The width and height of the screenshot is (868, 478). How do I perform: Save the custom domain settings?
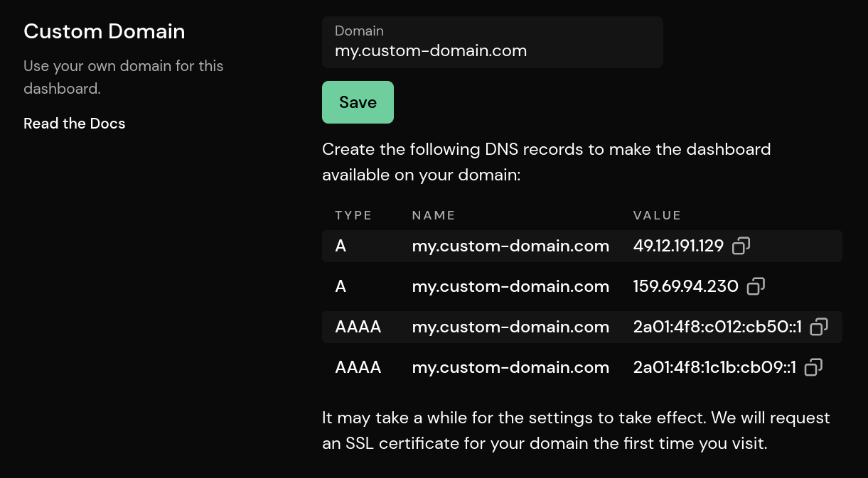[x=358, y=102]
